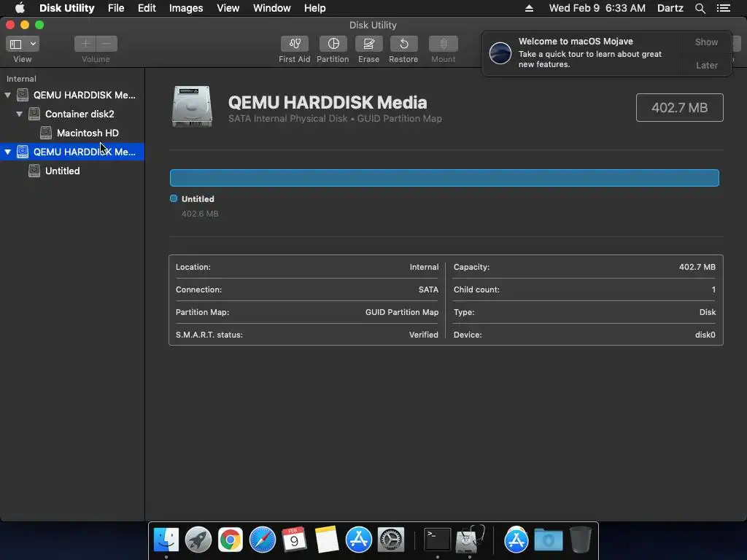This screenshot has height=560, width=747.
Task: Collapse the first QEMU HARDDISK Media
Action: pyautogui.click(x=7, y=96)
